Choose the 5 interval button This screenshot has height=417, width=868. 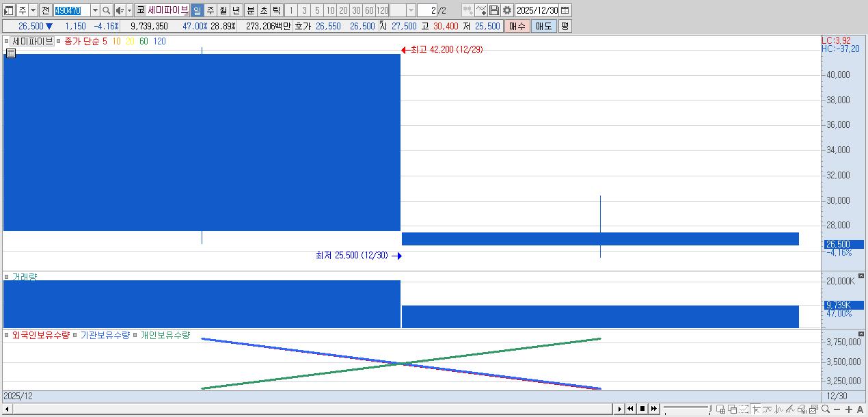(316, 10)
